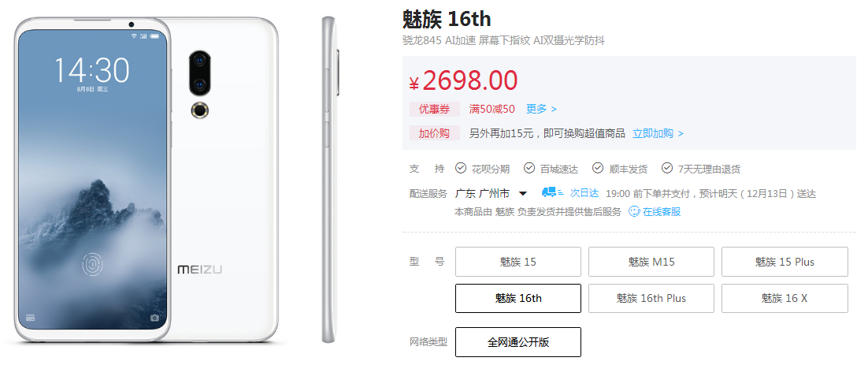Choose the 魅族 M15 model
868x365 pixels.
click(651, 262)
